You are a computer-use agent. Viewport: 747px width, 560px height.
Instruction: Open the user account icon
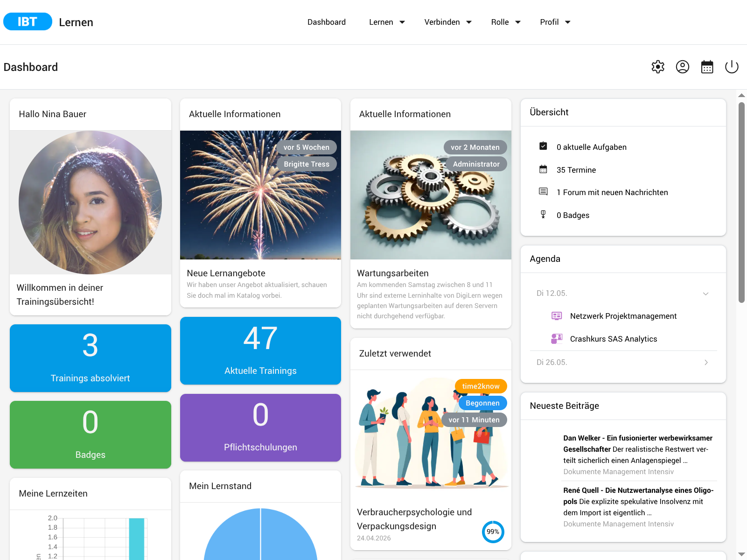[683, 67]
